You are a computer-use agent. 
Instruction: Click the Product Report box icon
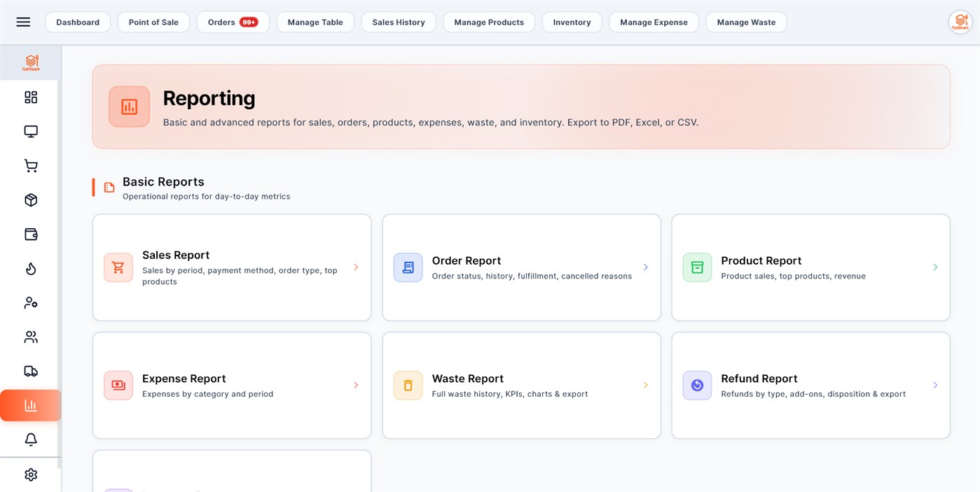tap(697, 267)
